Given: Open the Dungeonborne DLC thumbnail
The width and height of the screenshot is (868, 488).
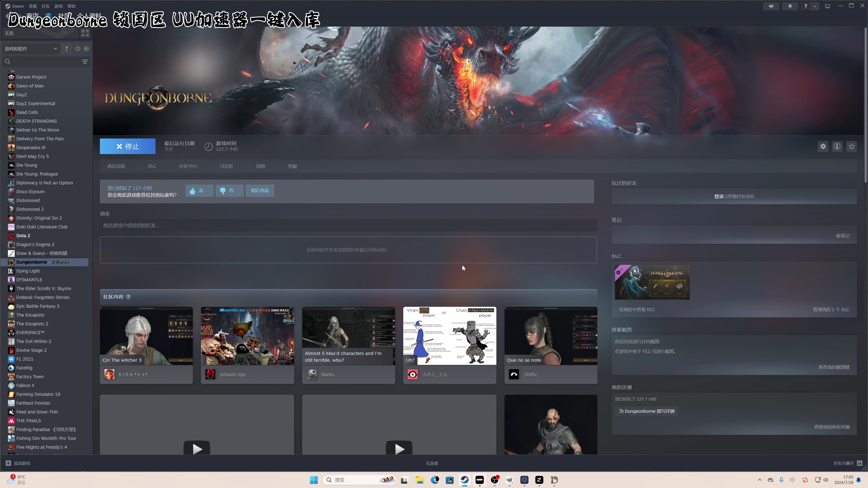Looking at the screenshot, I should [652, 282].
